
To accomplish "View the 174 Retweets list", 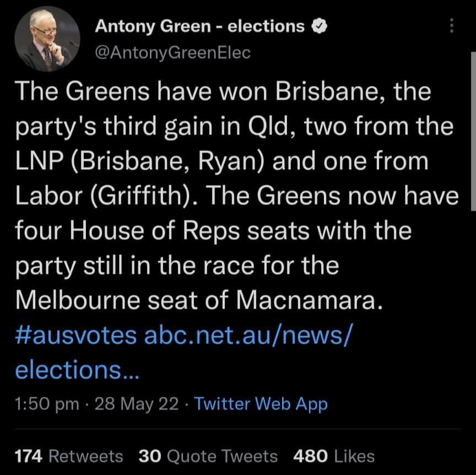I will pyautogui.click(x=69, y=456).
